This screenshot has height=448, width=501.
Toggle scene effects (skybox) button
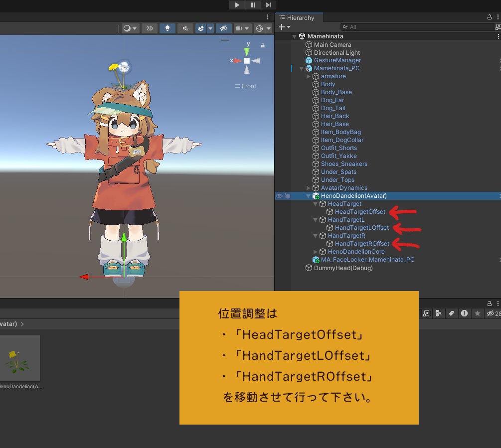(201, 28)
